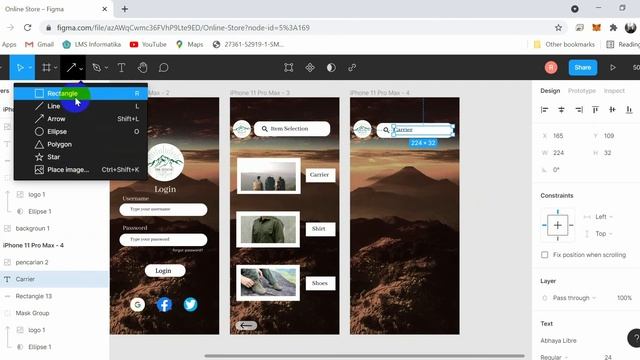Open the browser extensions puzzle icon
The image size is (640, 360).
coord(613,28)
